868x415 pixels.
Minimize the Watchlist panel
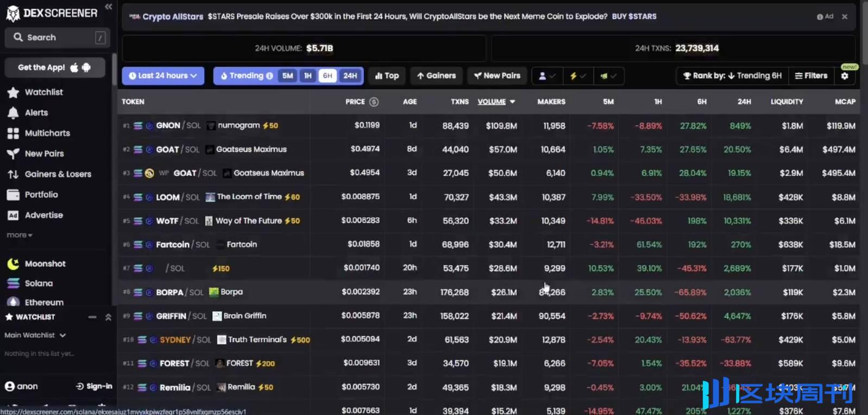click(x=92, y=317)
